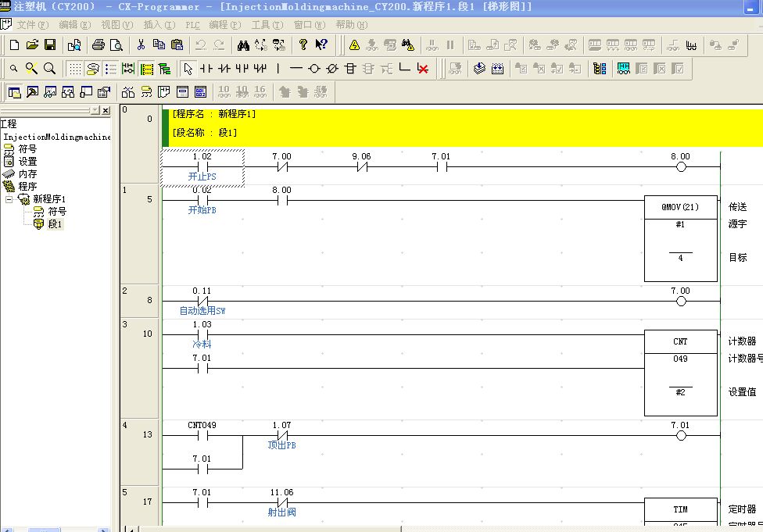The image size is (763, 532).
Task: Select 段1 in the project tree
Action: (55, 224)
